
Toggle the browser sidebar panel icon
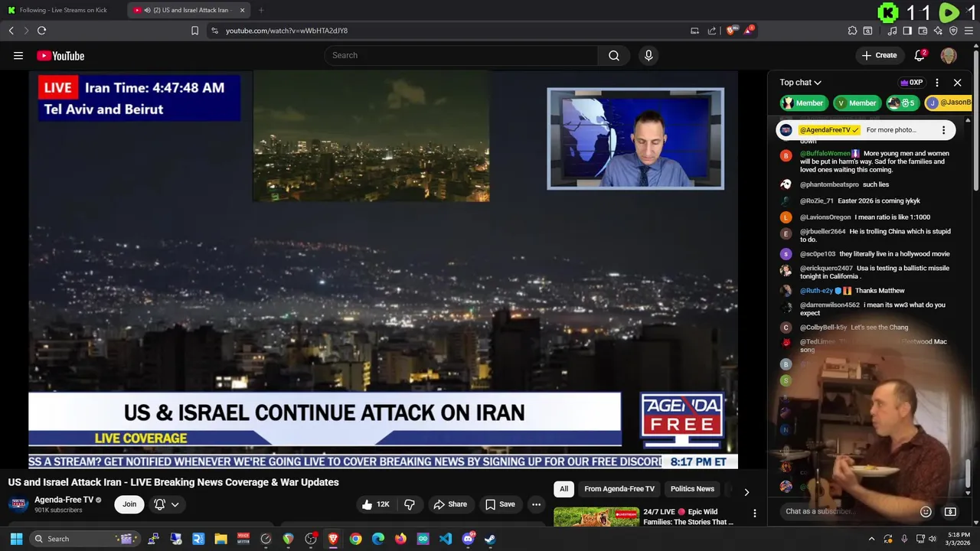(907, 31)
